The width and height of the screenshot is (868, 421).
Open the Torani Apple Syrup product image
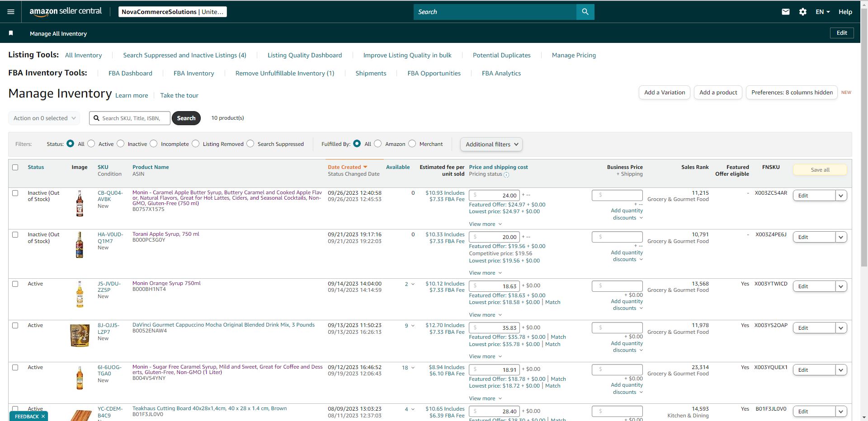(80, 245)
